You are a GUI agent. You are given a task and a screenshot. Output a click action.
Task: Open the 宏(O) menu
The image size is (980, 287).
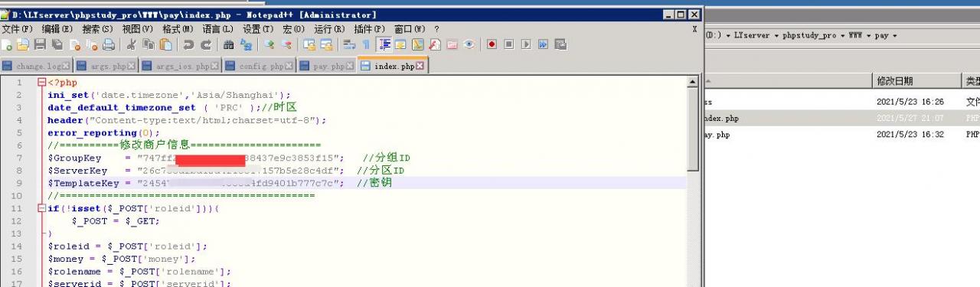coord(293,29)
